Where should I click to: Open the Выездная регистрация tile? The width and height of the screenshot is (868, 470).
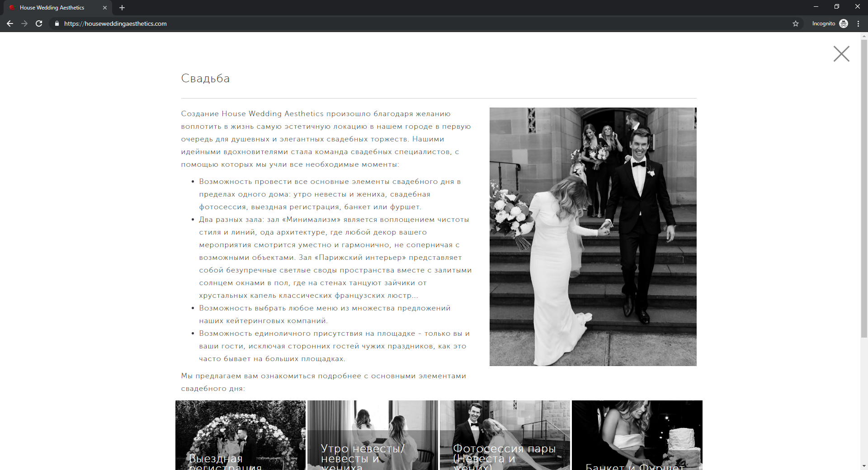[x=241, y=435]
